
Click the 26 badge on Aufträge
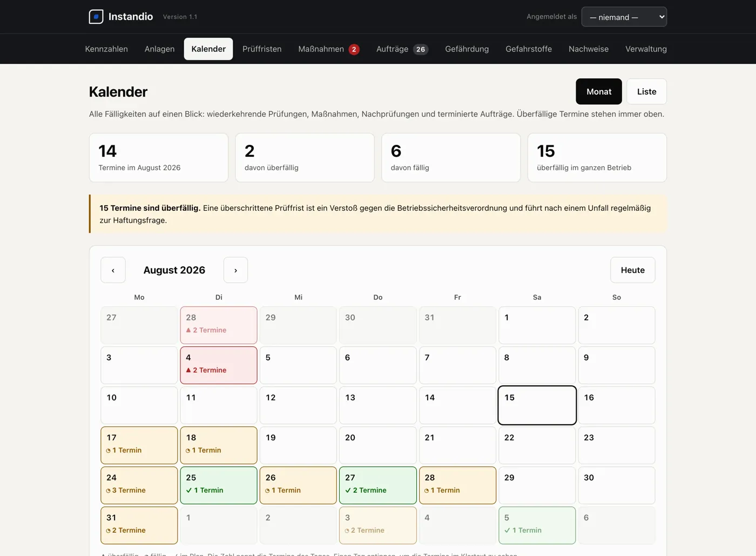tap(421, 49)
